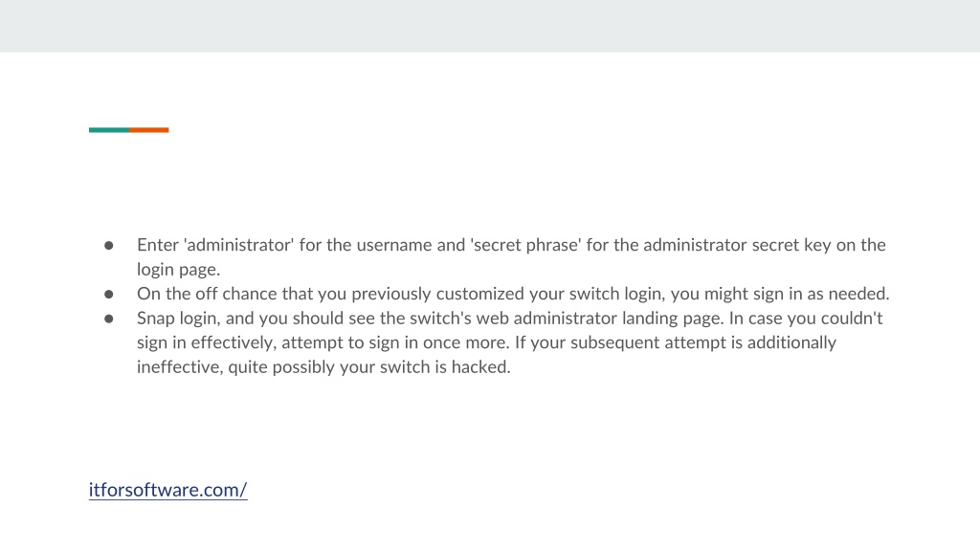Viewport: 980px width, 551px height.
Task: Select the first bullet point marker
Action: (x=109, y=246)
